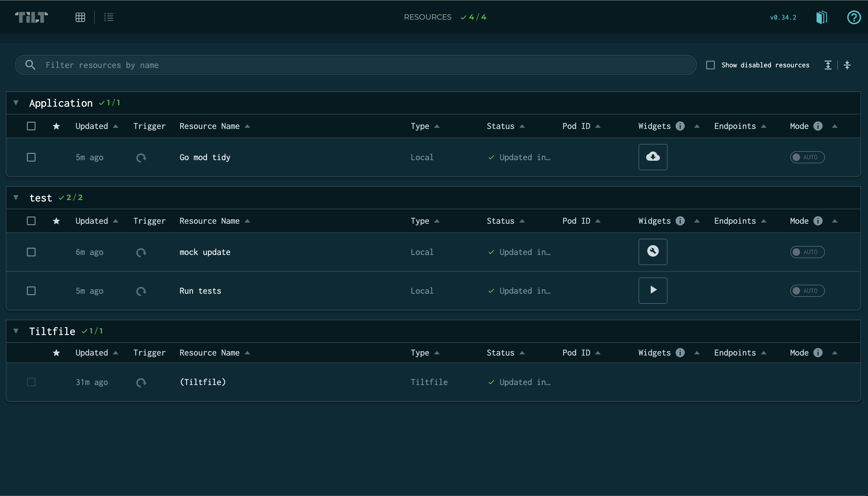Open the Go mod tidy resource
The width and height of the screenshot is (868, 496).
click(x=205, y=157)
